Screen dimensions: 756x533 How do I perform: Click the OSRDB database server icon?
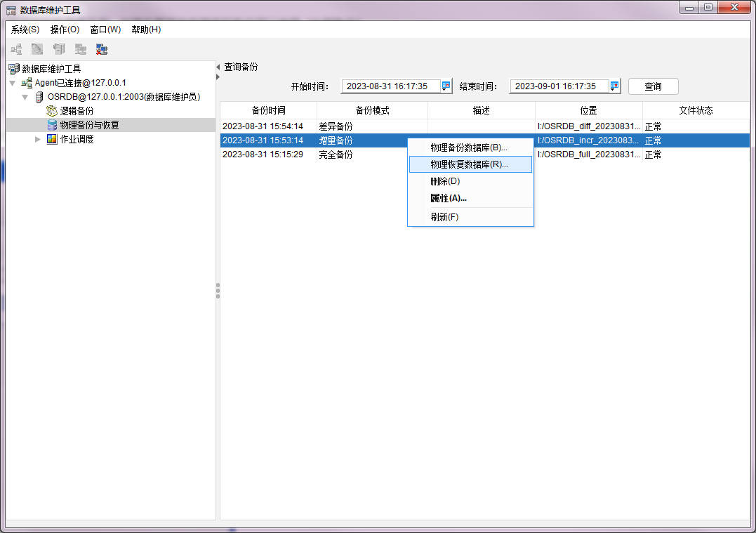[39, 97]
